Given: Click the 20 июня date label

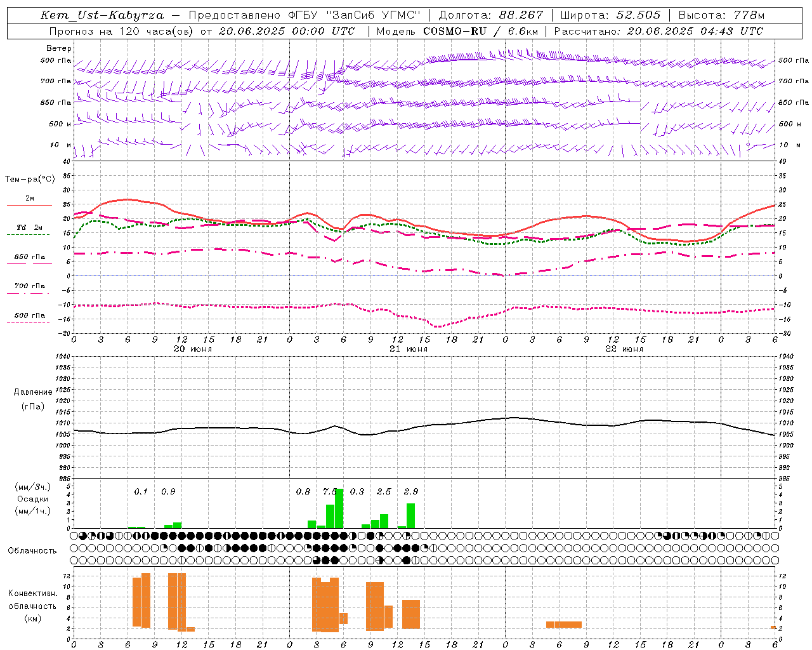Looking at the screenshot, I should click(x=193, y=348).
